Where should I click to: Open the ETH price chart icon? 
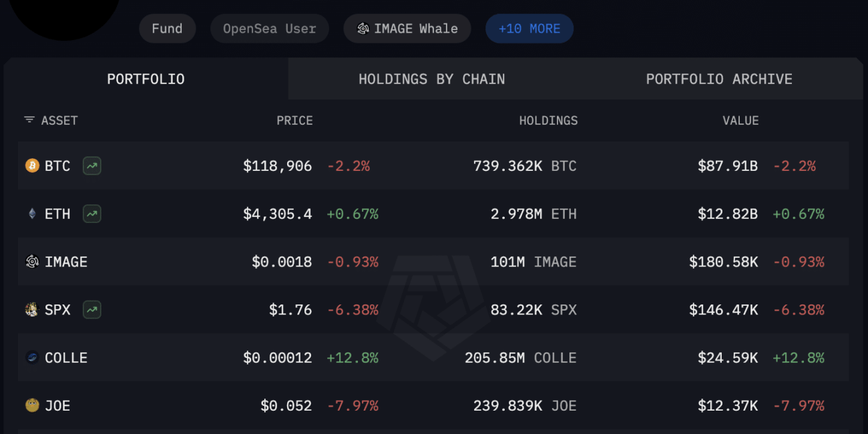92,214
